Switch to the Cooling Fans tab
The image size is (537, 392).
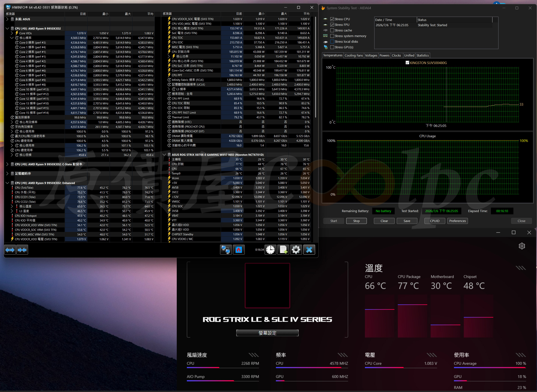pos(354,55)
